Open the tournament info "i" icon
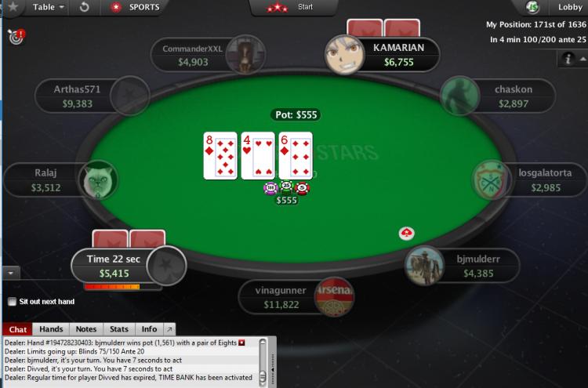This screenshot has height=388, width=588. [x=568, y=59]
